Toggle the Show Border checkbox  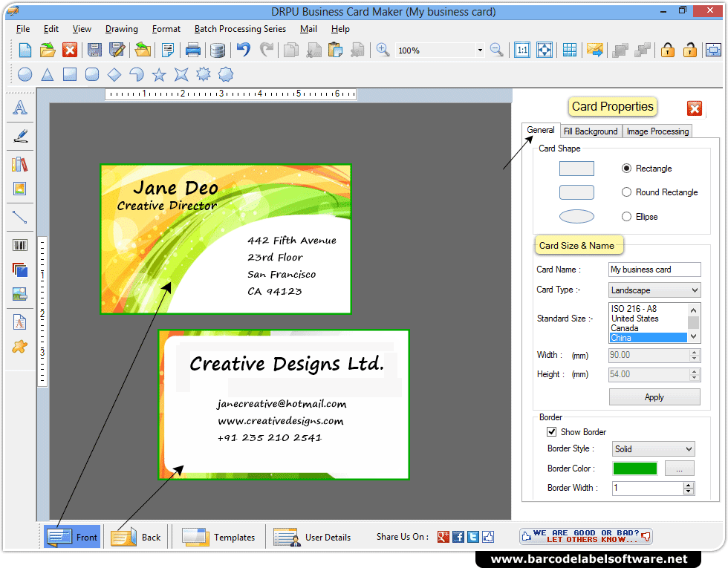point(551,432)
